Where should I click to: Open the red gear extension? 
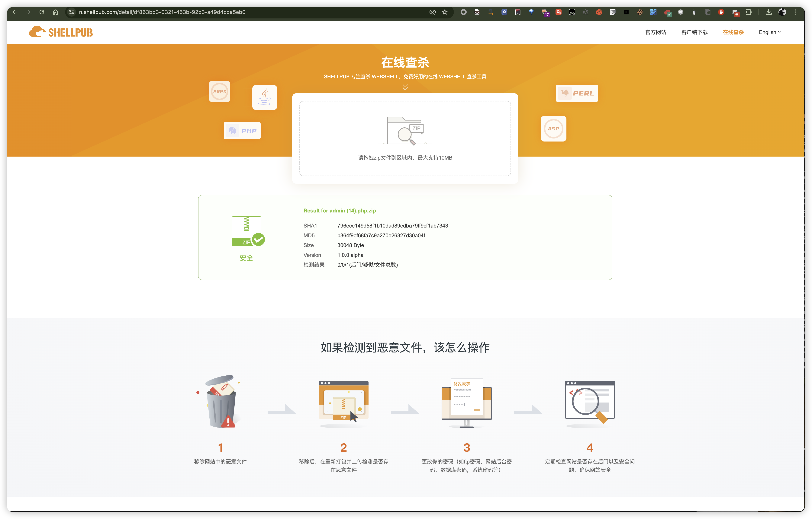click(558, 12)
